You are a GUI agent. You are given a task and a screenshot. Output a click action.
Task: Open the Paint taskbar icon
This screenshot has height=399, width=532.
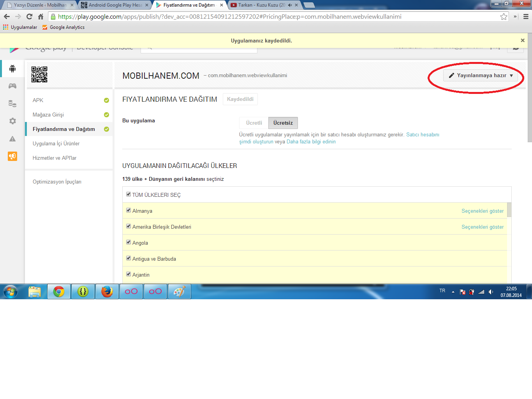180,291
